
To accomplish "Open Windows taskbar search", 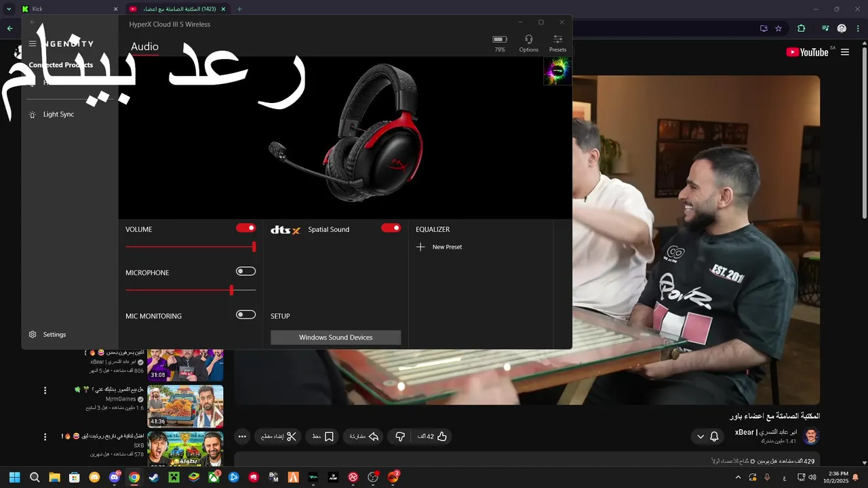I will click(x=35, y=477).
